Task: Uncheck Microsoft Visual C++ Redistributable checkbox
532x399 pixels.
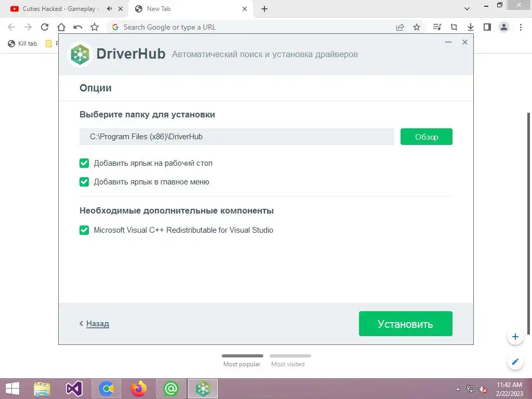Action: [x=84, y=230]
